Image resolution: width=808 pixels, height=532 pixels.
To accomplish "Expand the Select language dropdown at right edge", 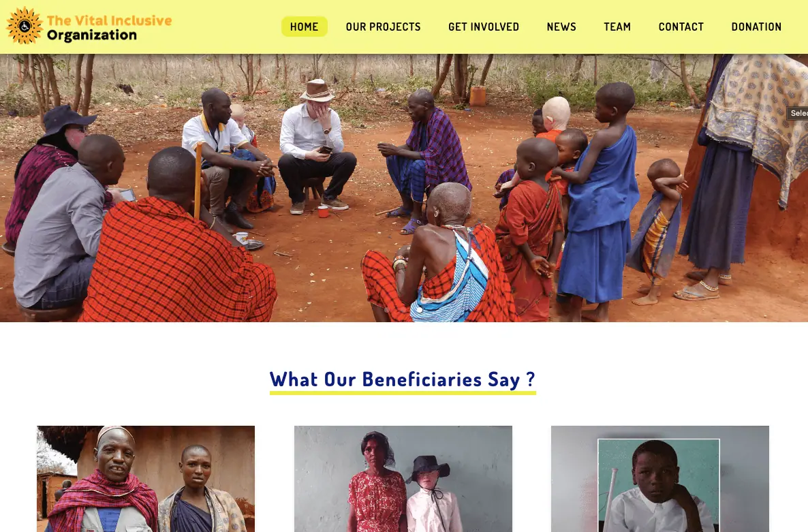I will 797,113.
